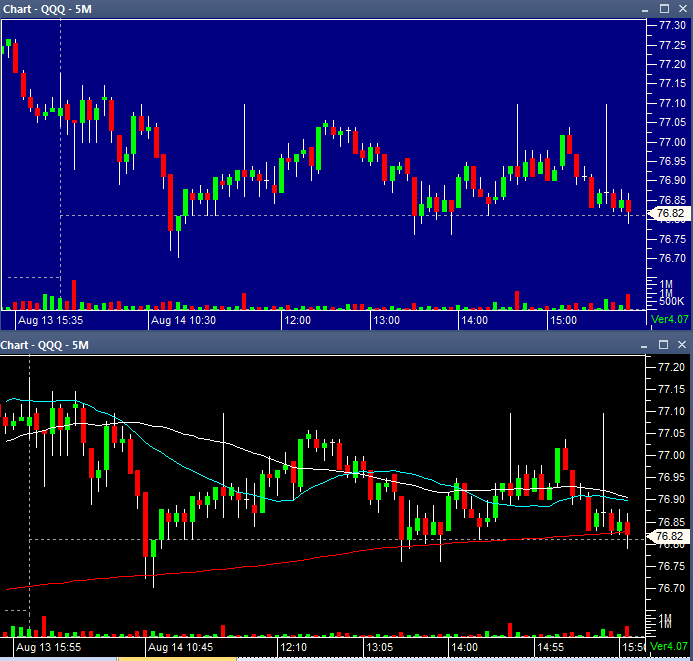The width and height of the screenshot is (693, 661).
Task: Click the 15:00 time axis label
Action: pos(564,320)
